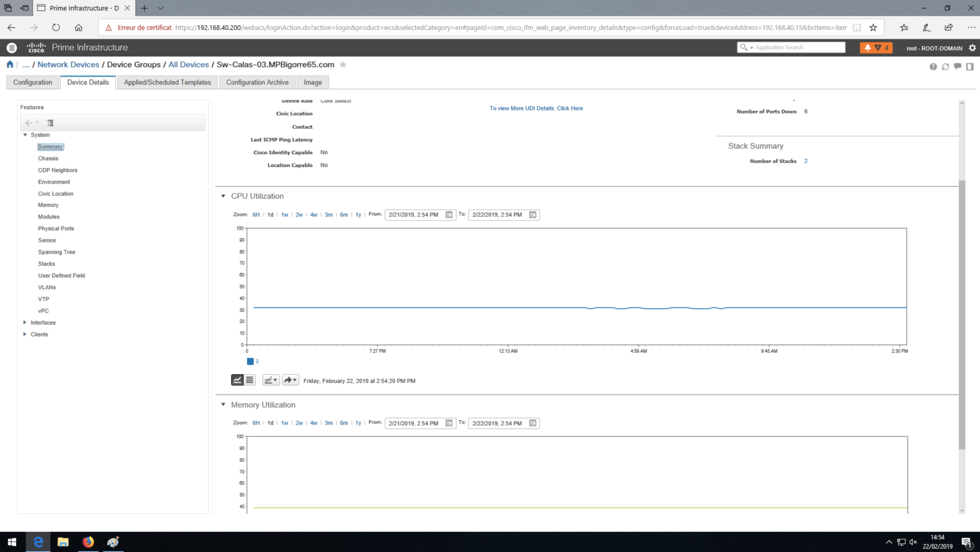Click To view More UDI Details link

536,108
